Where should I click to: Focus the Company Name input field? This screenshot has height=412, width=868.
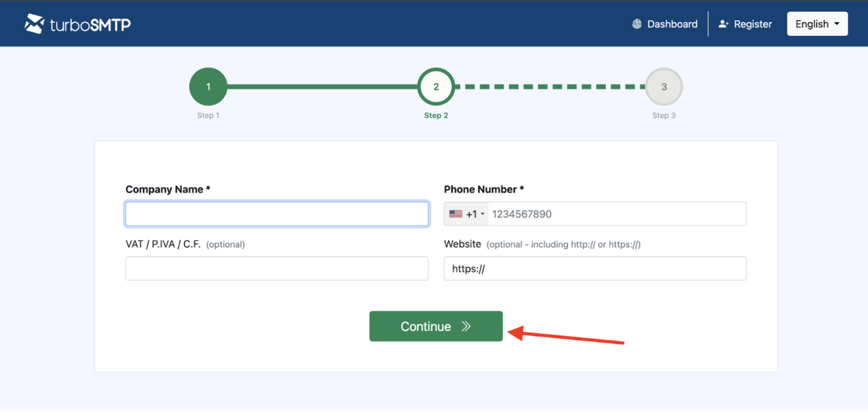(277, 214)
